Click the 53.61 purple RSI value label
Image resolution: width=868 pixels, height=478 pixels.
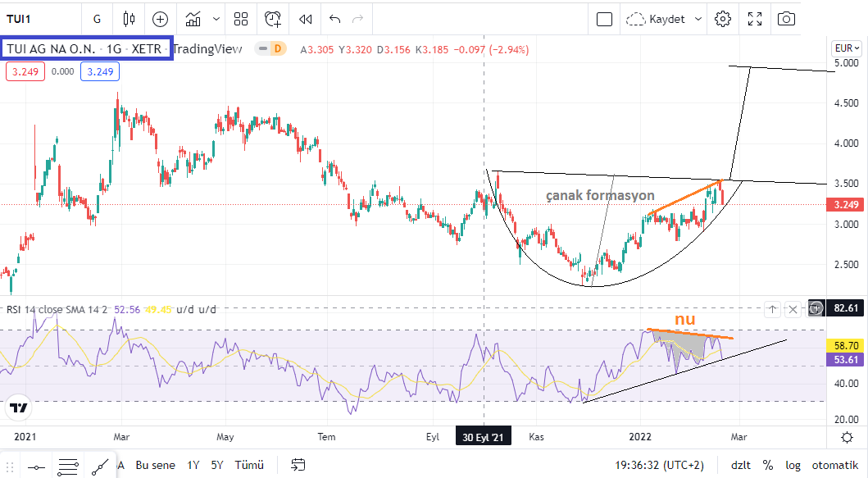[x=845, y=359]
